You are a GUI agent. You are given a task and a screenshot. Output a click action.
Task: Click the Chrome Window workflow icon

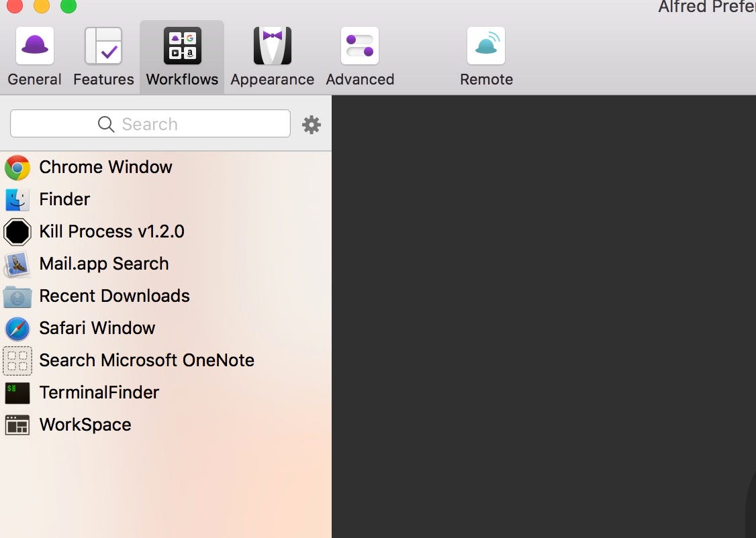(x=17, y=168)
